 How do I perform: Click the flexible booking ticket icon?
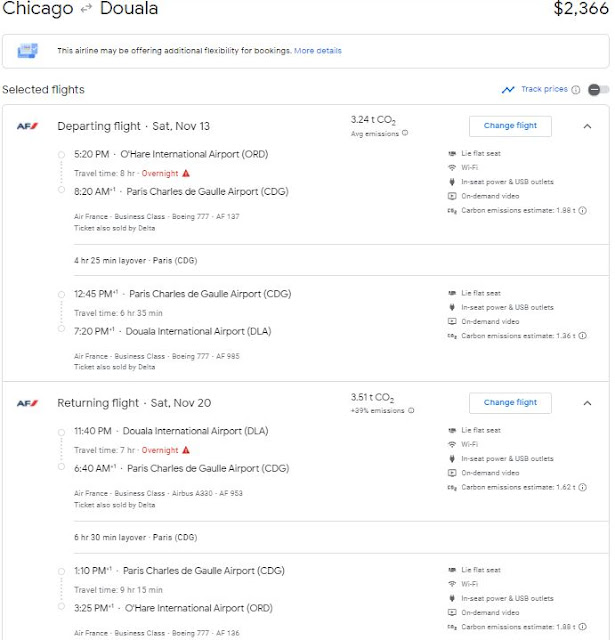click(27, 51)
